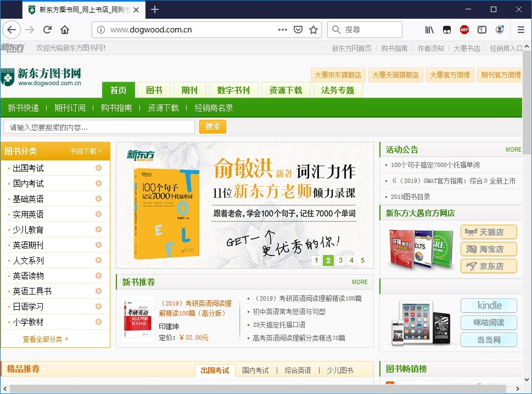Viewport: 532px width, 394px height.
Task: Expand the 出国考试 category arrow
Action: pyautogui.click(x=99, y=168)
